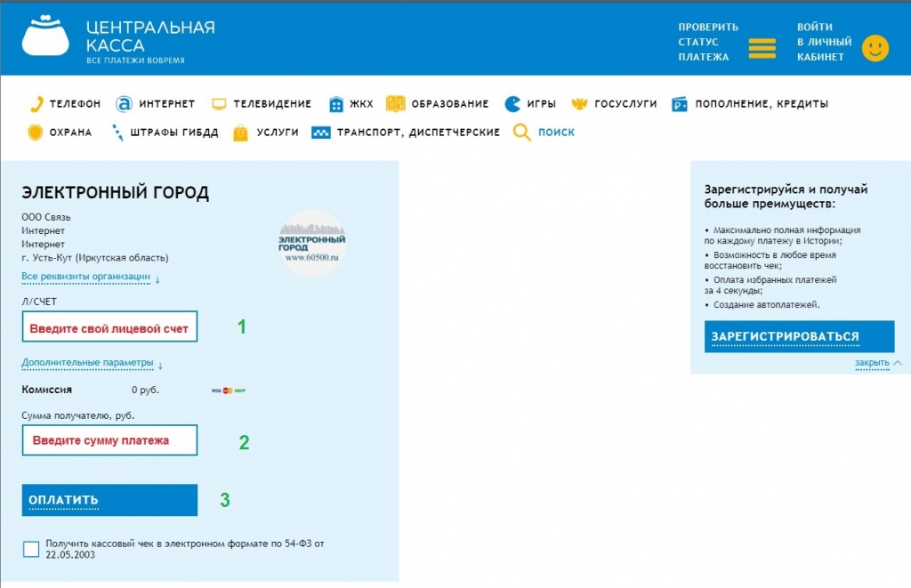Viewport: 911px width, 588px height.
Task: Click the Visa Mastercard МИР payment icons
Action: [x=229, y=391]
